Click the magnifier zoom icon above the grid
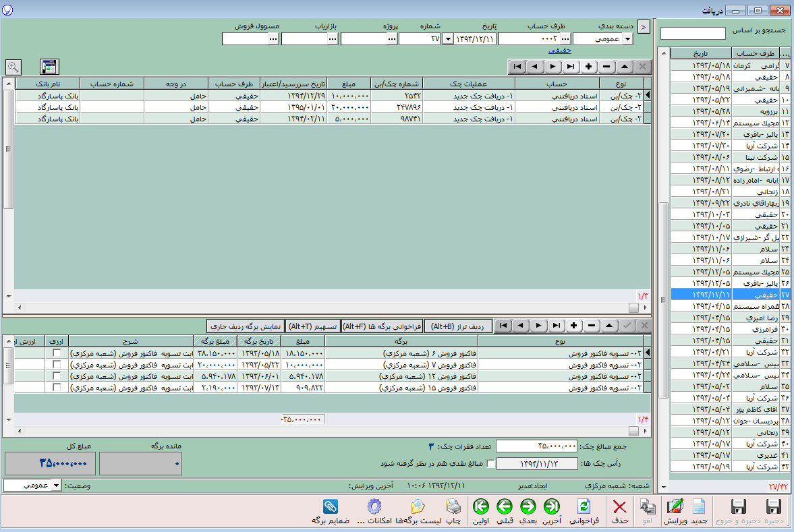794x532 pixels. (13, 67)
